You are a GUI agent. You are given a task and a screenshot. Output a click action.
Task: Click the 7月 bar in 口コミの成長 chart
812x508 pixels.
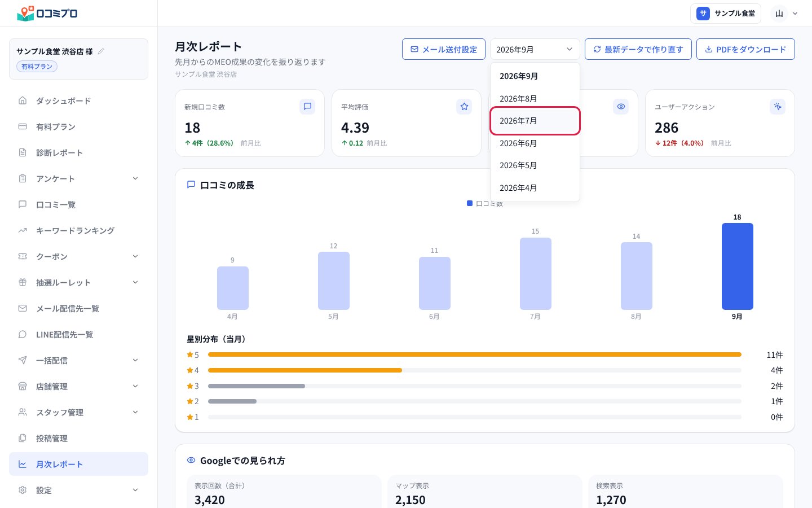pos(535,274)
